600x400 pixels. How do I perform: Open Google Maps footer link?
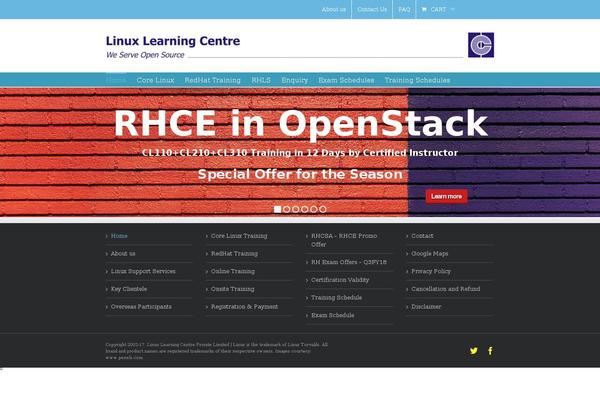click(x=430, y=253)
